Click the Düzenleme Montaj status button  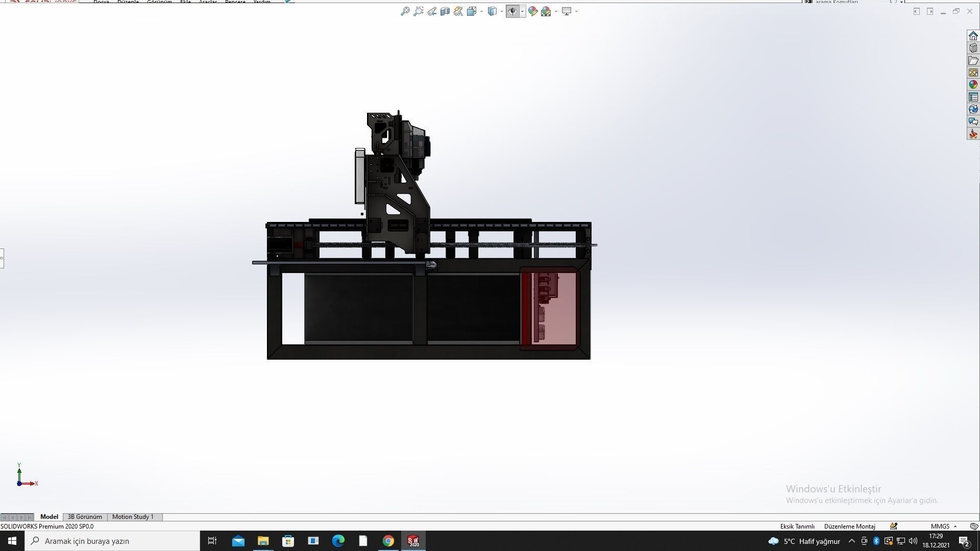tap(849, 526)
